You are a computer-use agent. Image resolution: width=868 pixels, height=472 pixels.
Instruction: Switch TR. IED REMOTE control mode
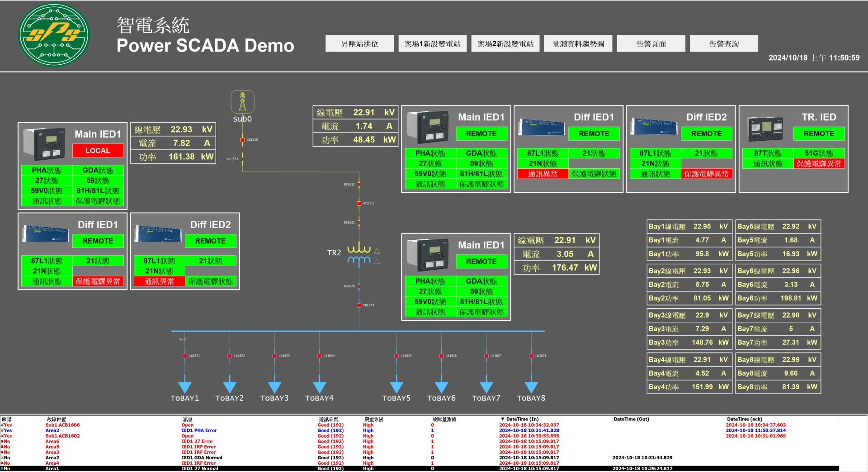tap(819, 133)
